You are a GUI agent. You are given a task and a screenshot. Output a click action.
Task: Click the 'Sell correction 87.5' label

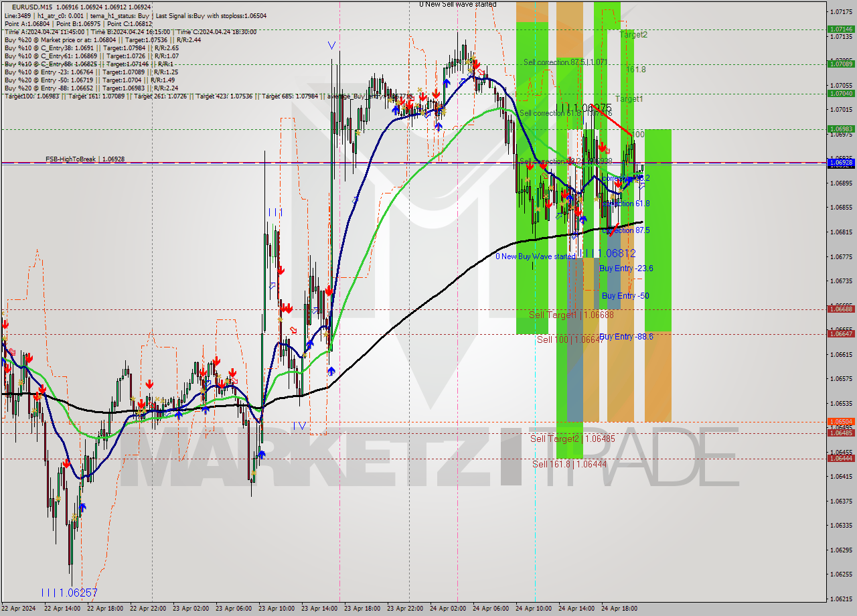pyautogui.click(x=566, y=62)
